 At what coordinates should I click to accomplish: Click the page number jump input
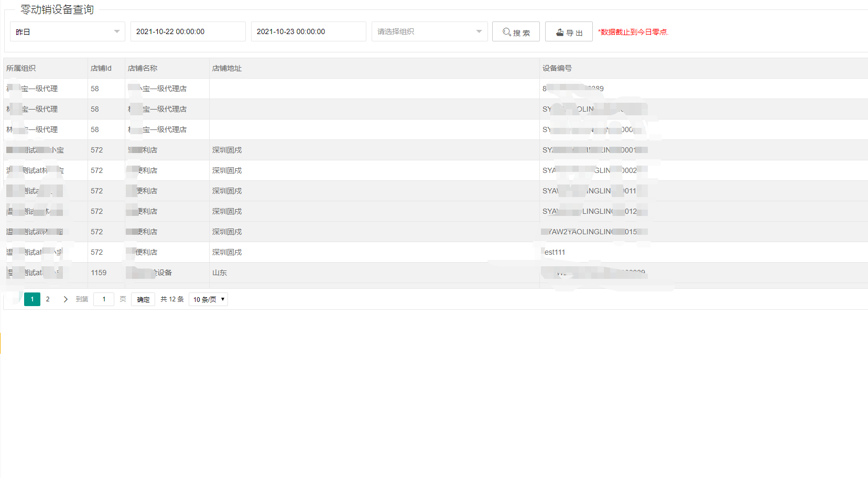[x=104, y=299]
